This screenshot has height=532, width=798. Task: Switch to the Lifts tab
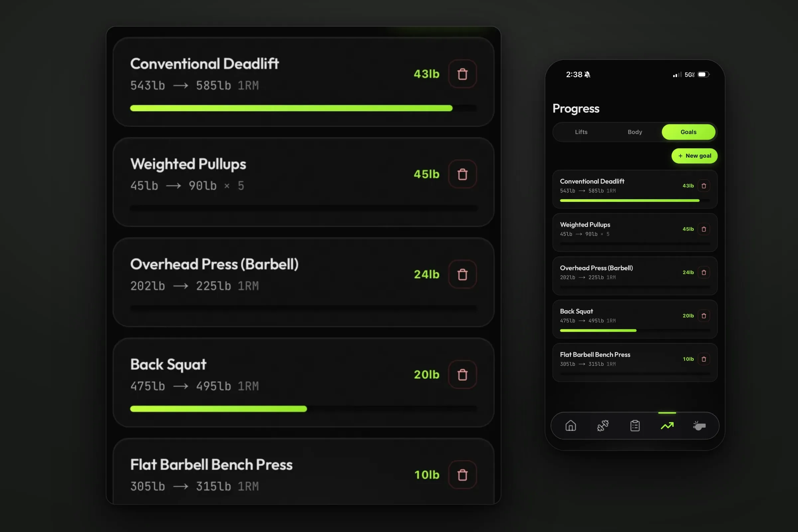click(x=581, y=132)
